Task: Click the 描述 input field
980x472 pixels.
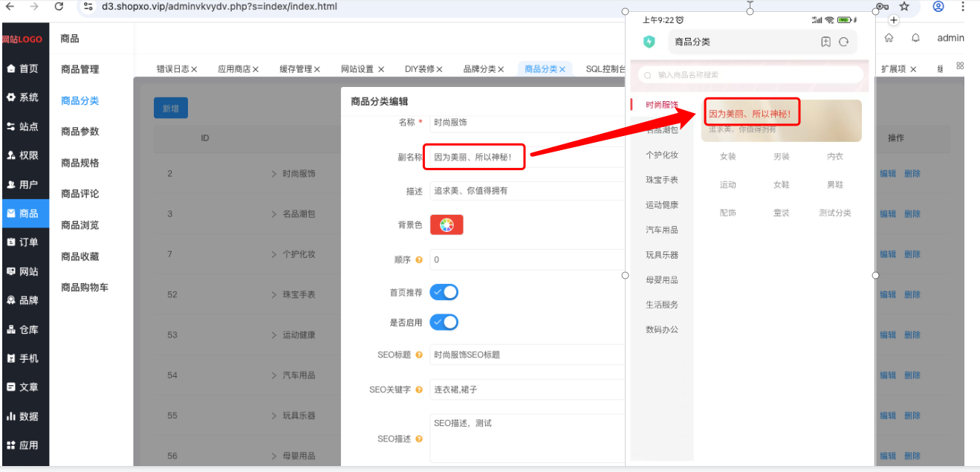Action: (x=527, y=191)
